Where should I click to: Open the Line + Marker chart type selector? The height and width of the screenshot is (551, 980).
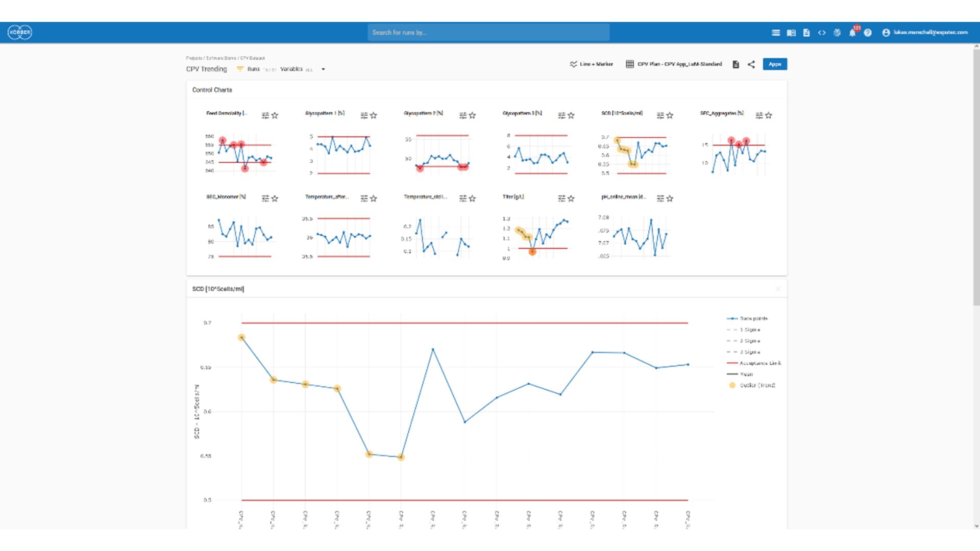(x=591, y=64)
